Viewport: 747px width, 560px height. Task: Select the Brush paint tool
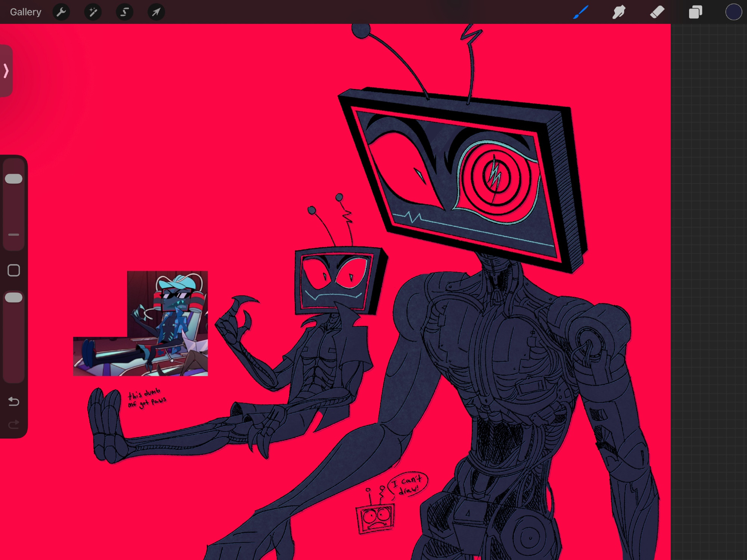[x=581, y=12]
